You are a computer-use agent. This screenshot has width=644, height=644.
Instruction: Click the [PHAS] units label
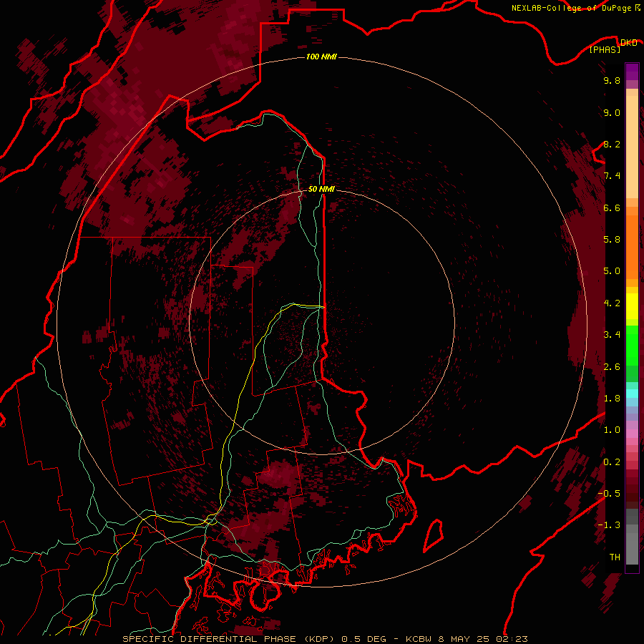pyautogui.click(x=605, y=50)
